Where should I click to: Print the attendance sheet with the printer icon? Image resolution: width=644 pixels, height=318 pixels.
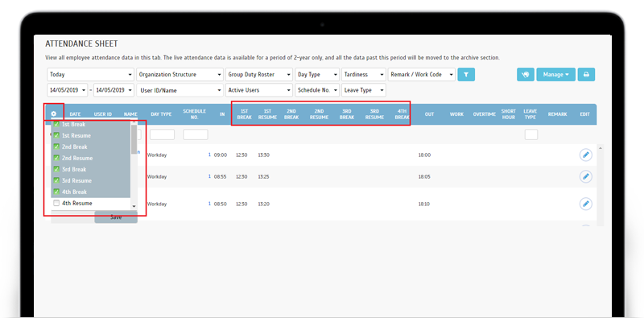tap(586, 74)
